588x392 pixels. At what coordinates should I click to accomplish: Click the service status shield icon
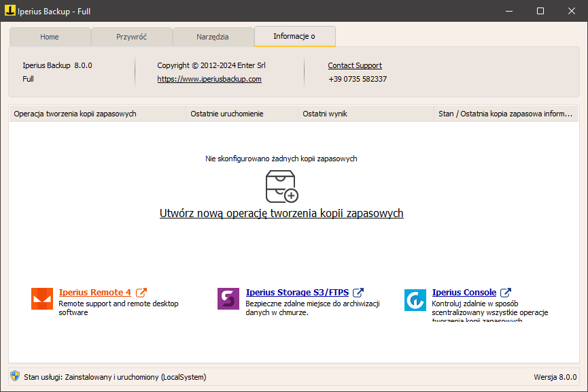pos(15,376)
